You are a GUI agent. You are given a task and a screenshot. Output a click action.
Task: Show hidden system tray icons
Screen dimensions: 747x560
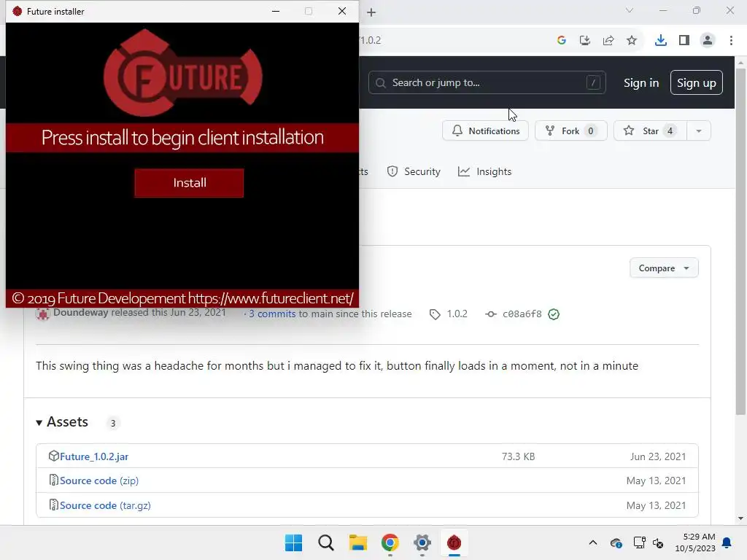(x=593, y=542)
